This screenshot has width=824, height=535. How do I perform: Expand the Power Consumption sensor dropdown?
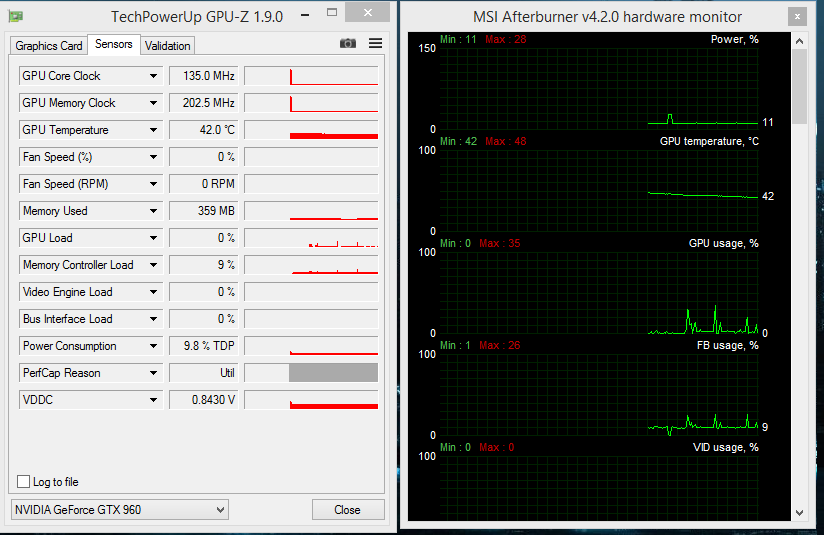pos(153,346)
